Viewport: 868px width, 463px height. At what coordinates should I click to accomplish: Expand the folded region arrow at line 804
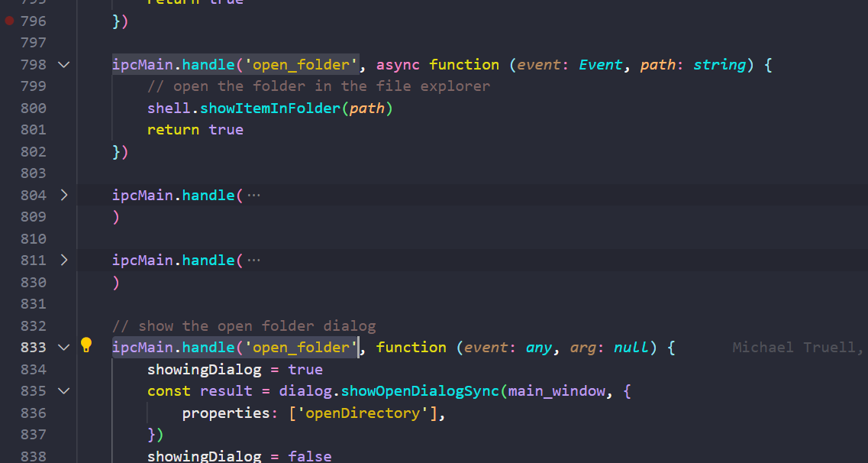(x=64, y=195)
